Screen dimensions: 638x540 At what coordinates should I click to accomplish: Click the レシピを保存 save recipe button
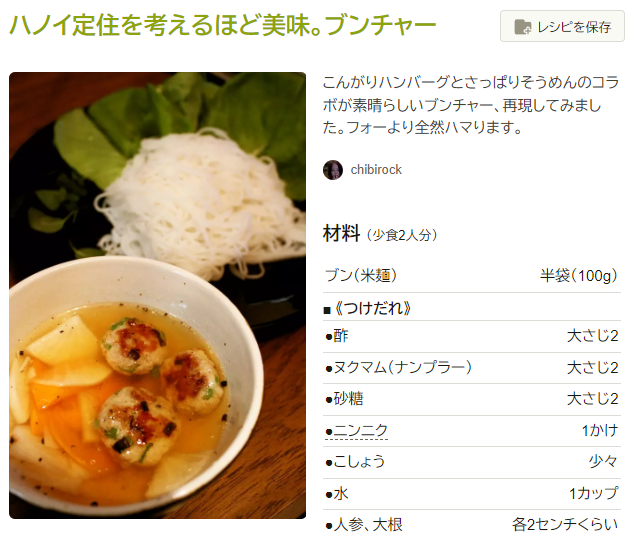click(562, 26)
